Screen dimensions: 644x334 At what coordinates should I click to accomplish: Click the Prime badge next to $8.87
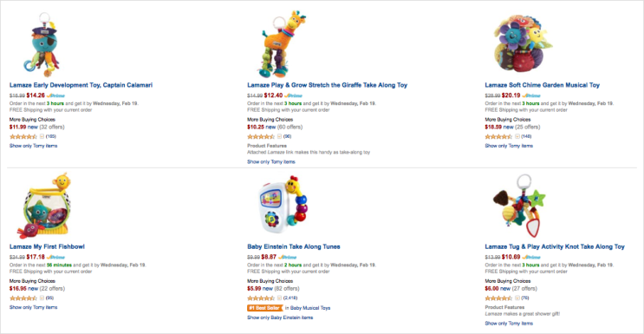click(287, 257)
